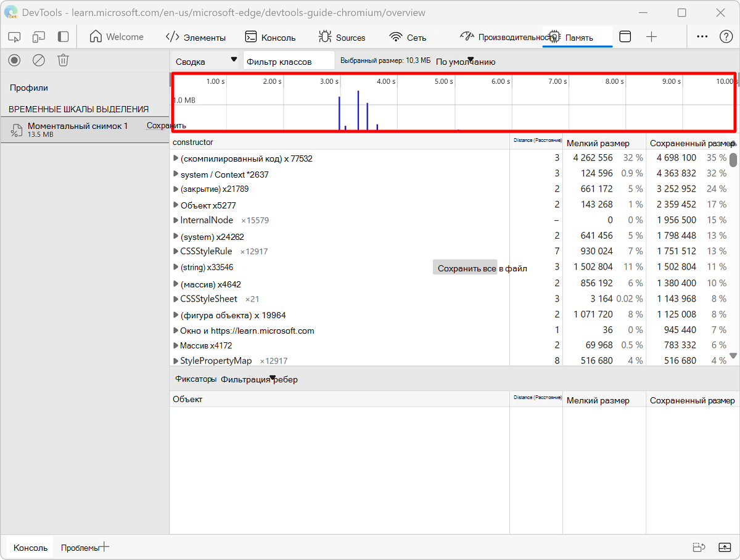Open the Welcome tab
The width and height of the screenshot is (740, 560).
tap(117, 37)
